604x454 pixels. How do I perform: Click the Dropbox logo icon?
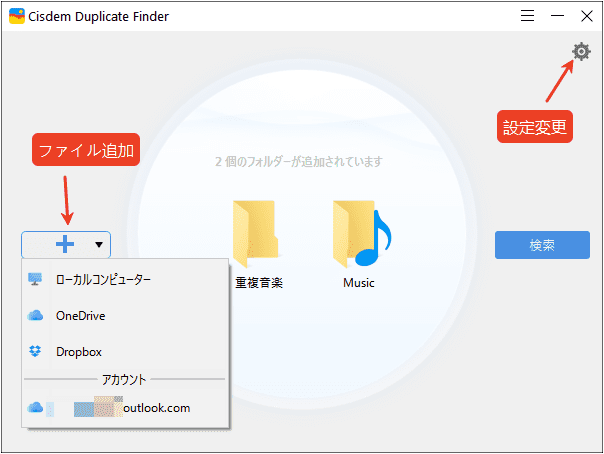[x=35, y=351]
